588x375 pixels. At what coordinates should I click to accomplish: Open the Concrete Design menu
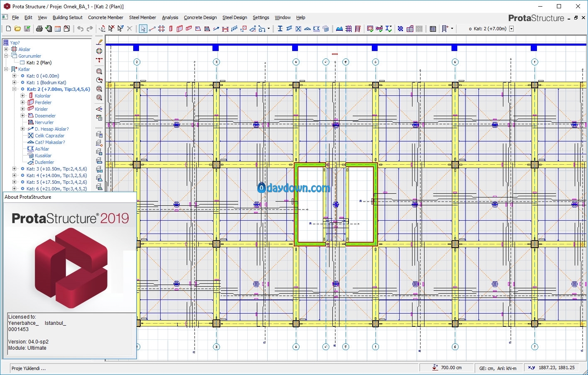[200, 17]
